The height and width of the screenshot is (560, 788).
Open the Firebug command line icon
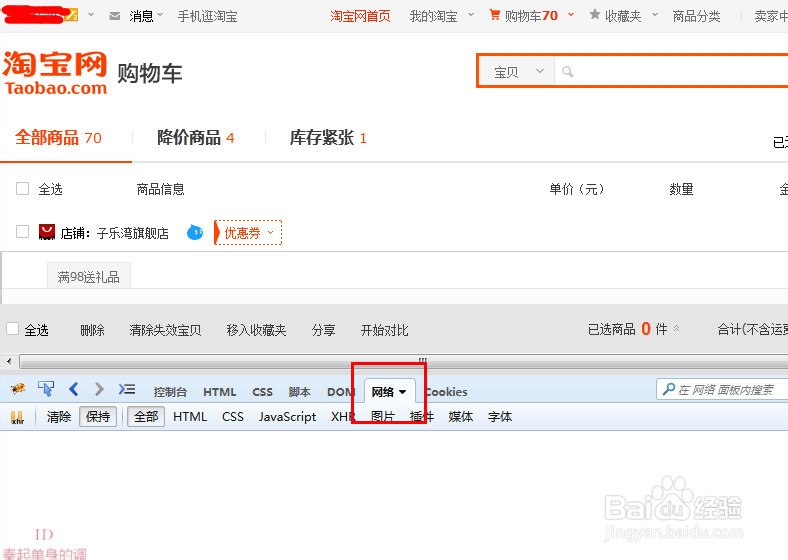click(127, 389)
